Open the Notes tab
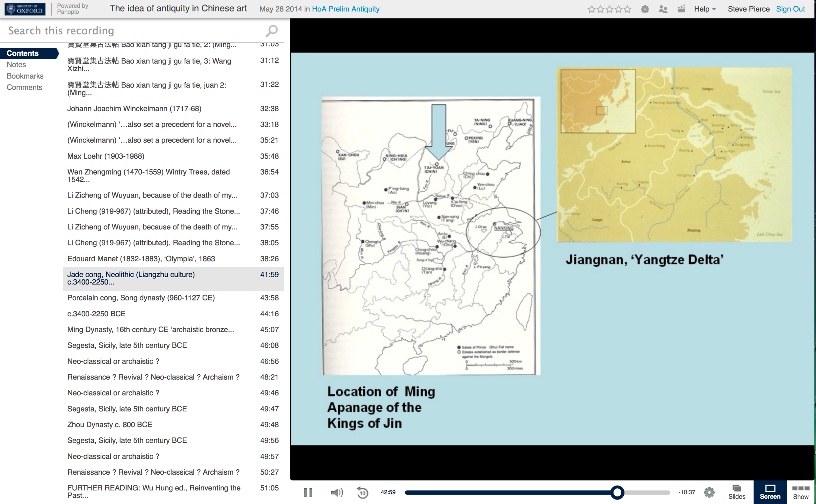This screenshot has width=816, height=504. pyautogui.click(x=16, y=65)
